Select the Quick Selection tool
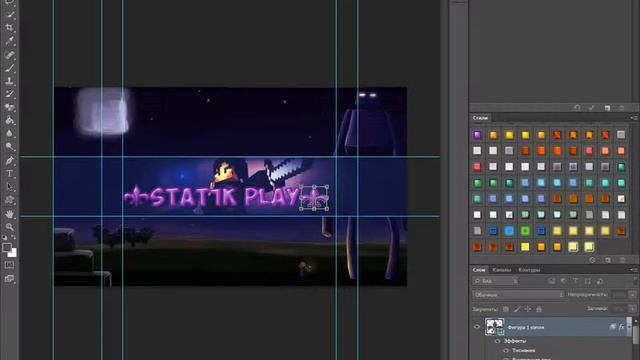Viewport: 640px width, 360px height. tap(10, 15)
